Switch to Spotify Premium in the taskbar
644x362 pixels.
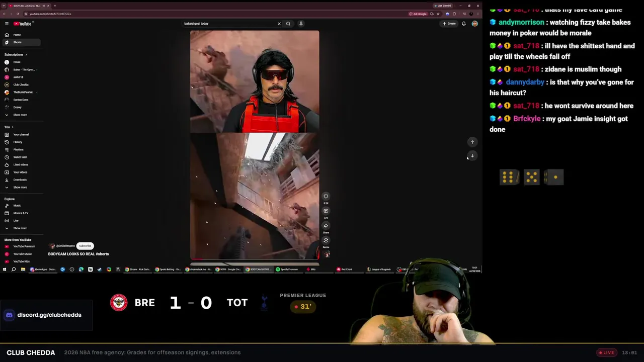coord(289,269)
